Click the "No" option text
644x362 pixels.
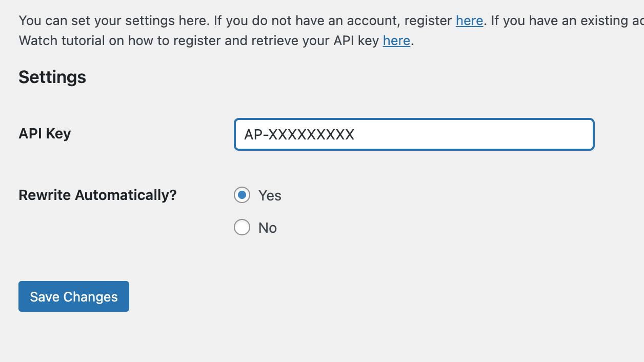(x=268, y=228)
